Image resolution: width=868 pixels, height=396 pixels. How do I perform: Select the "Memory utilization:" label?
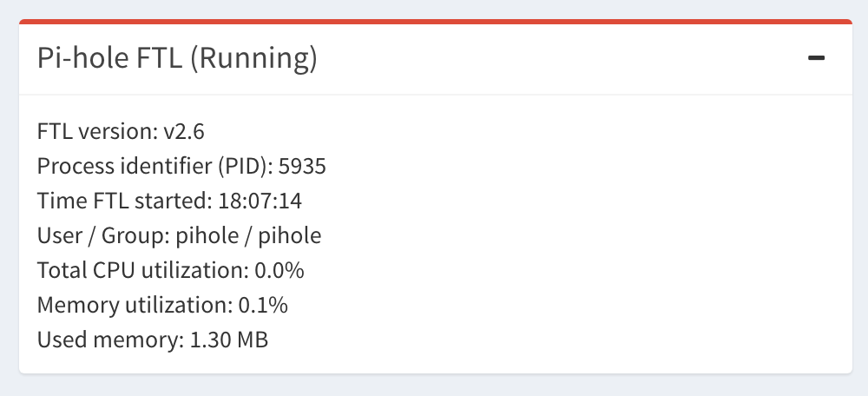click(133, 305)
